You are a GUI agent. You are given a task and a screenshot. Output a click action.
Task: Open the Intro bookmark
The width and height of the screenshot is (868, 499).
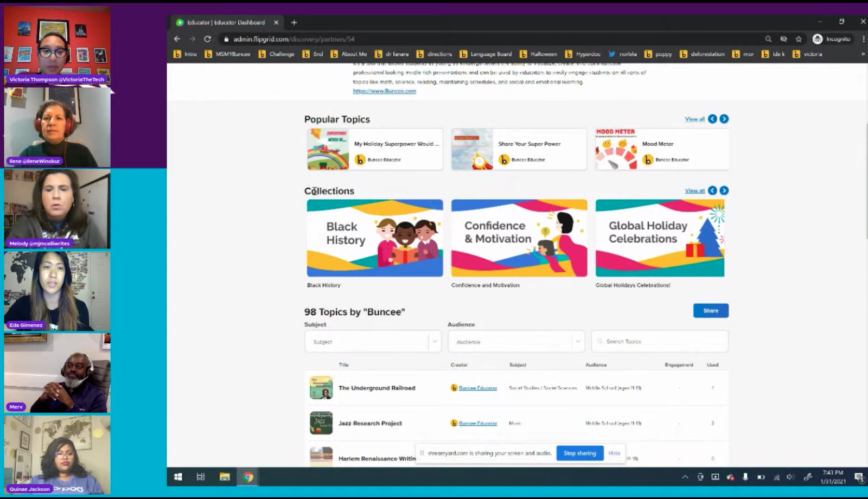(185, 54)
